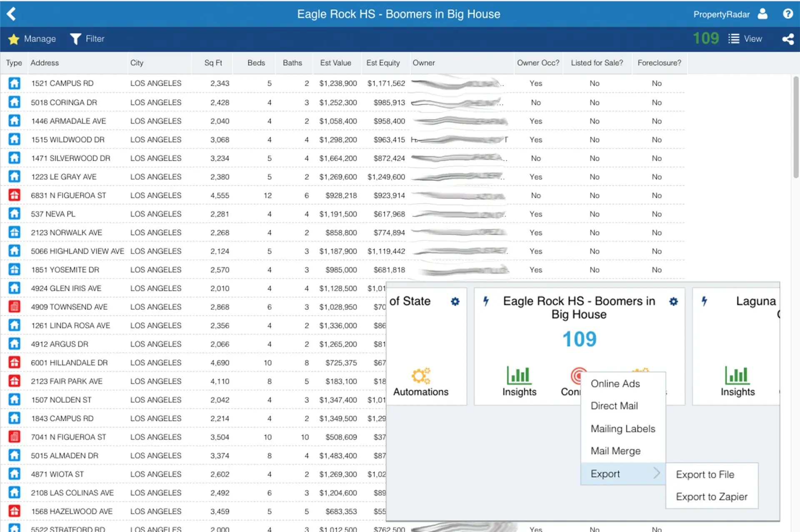Screen dimensions: 800x532
Task: Click the back arrow in header
Action: pos(11,14)
